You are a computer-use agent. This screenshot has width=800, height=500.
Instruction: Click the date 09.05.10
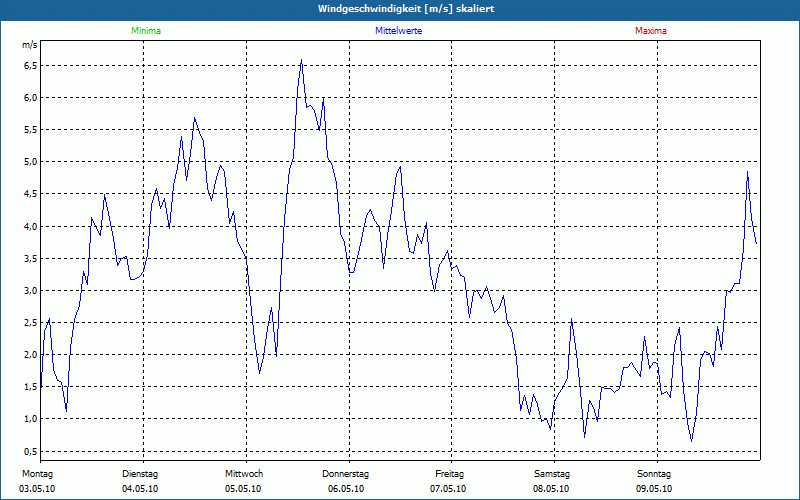(x=654, y=489)
